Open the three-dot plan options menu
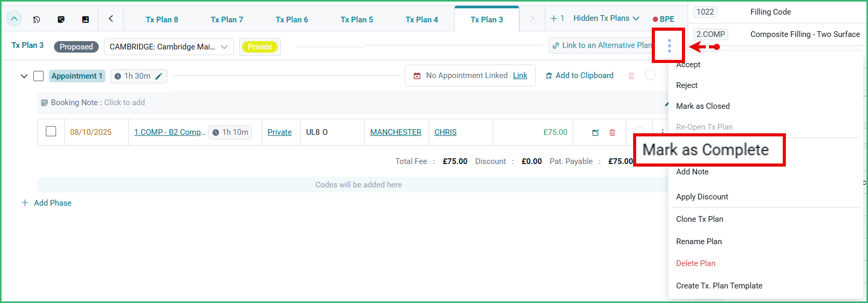 click(669, 46)
